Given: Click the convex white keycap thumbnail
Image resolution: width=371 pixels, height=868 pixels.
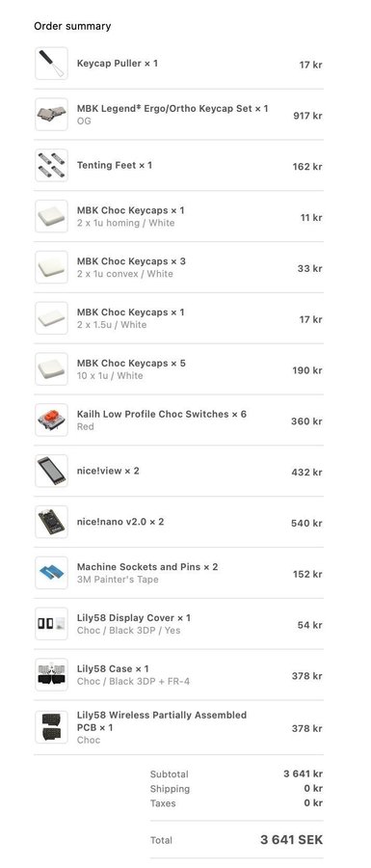Looking at the screenshot, I should pos(51,267).
